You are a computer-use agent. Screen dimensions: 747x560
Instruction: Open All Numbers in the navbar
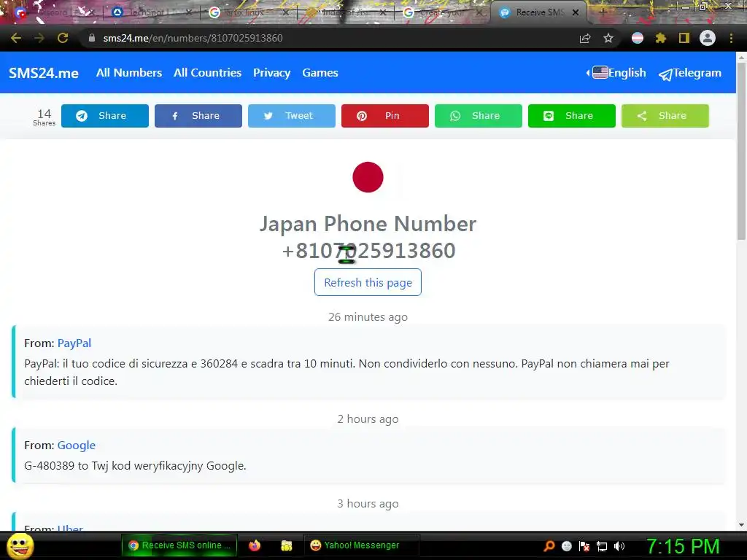click(x=128, y=73)
